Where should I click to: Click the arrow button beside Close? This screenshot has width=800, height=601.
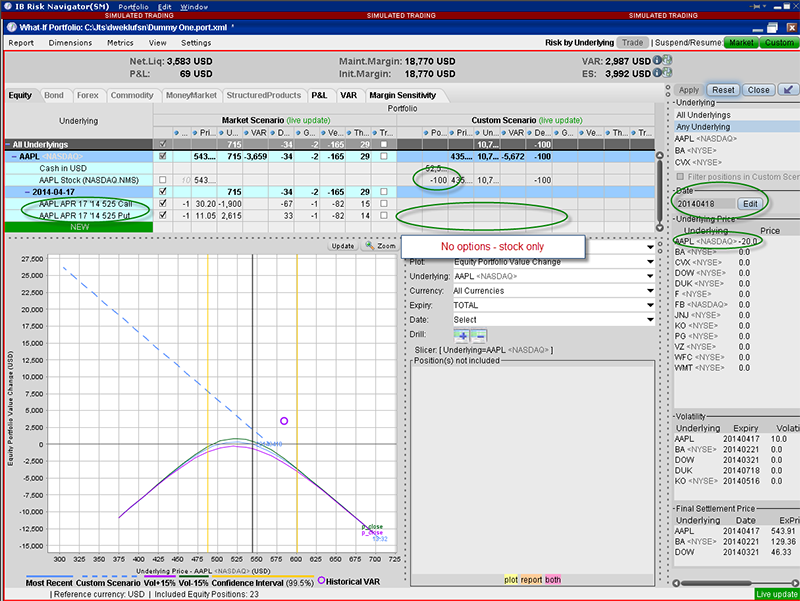[788, 90]
